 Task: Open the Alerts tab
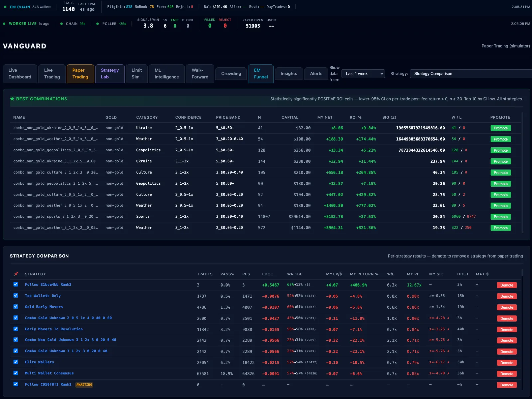point(316,74)
